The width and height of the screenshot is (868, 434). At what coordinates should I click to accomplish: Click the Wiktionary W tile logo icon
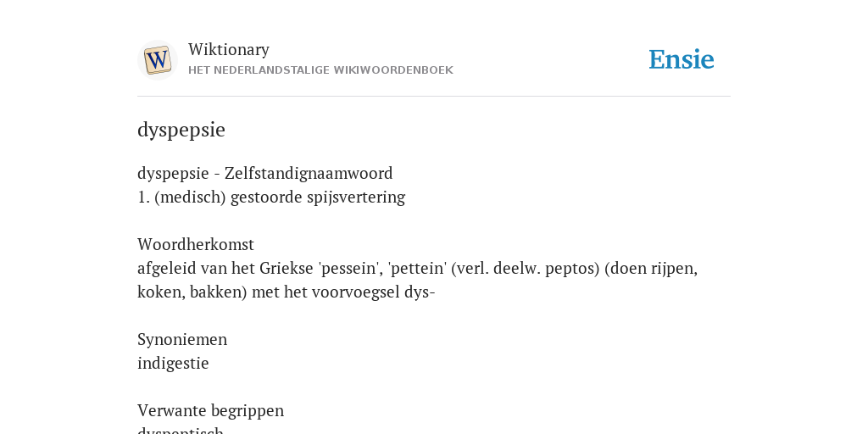pos(157,60)
